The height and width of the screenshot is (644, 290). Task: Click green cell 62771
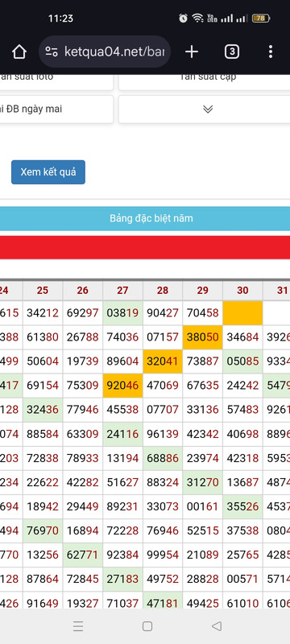[82, 555]
